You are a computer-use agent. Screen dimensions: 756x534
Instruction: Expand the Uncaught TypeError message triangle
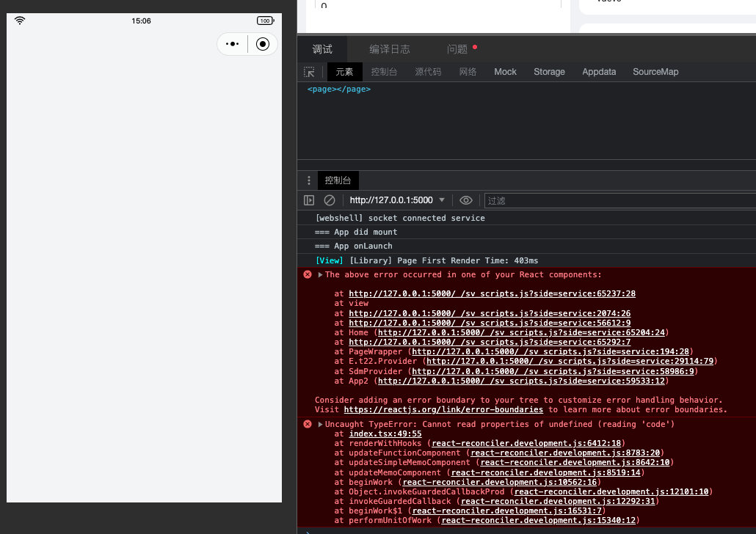320,424
